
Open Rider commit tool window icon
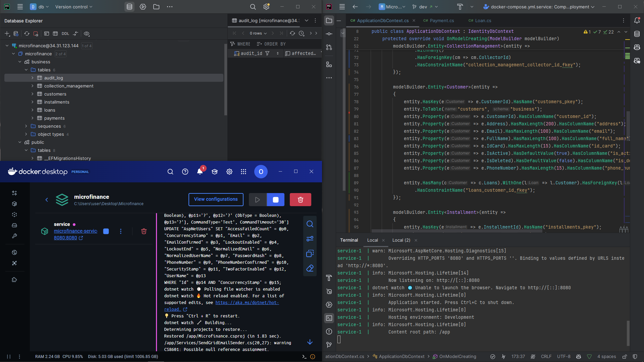pos(329,34)
